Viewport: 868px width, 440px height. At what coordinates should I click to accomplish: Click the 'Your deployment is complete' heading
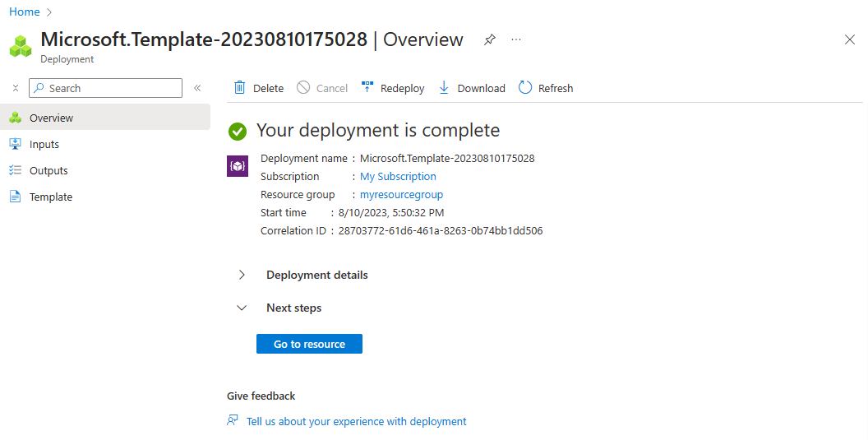tap(378, 130)
